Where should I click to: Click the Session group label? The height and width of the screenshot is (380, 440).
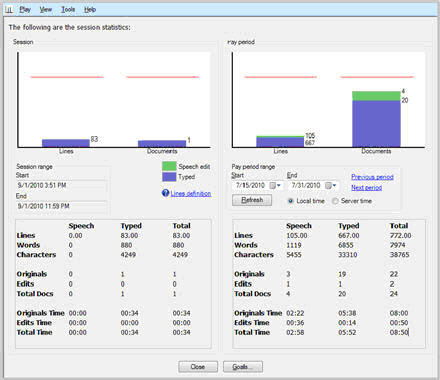(x=23, y=42)
